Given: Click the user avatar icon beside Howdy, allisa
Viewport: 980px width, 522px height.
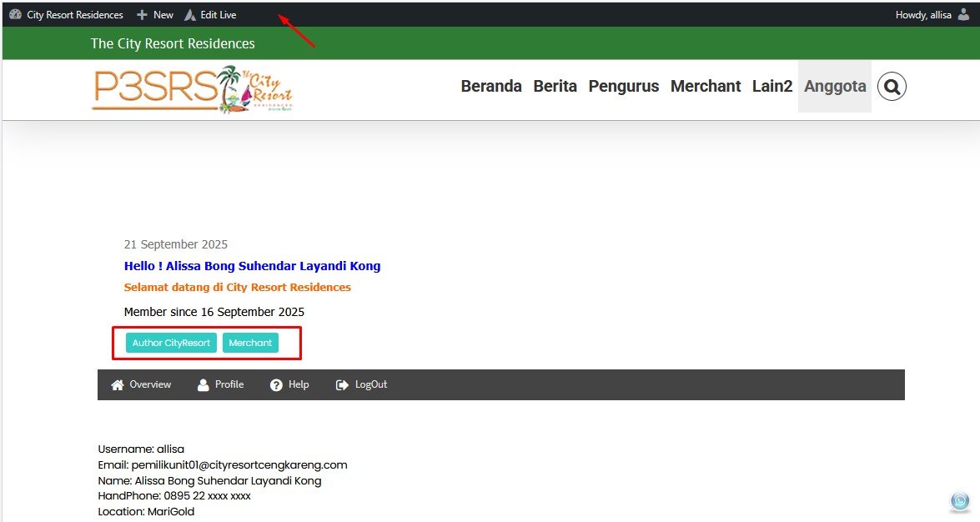Looking at the screenshot, I should click(x=963, y=15).
